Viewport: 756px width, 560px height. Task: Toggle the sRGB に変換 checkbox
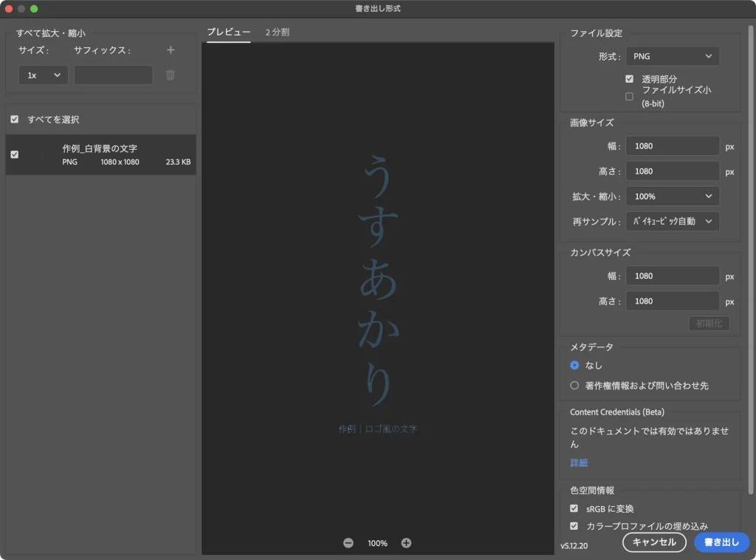tap(574, 508)
